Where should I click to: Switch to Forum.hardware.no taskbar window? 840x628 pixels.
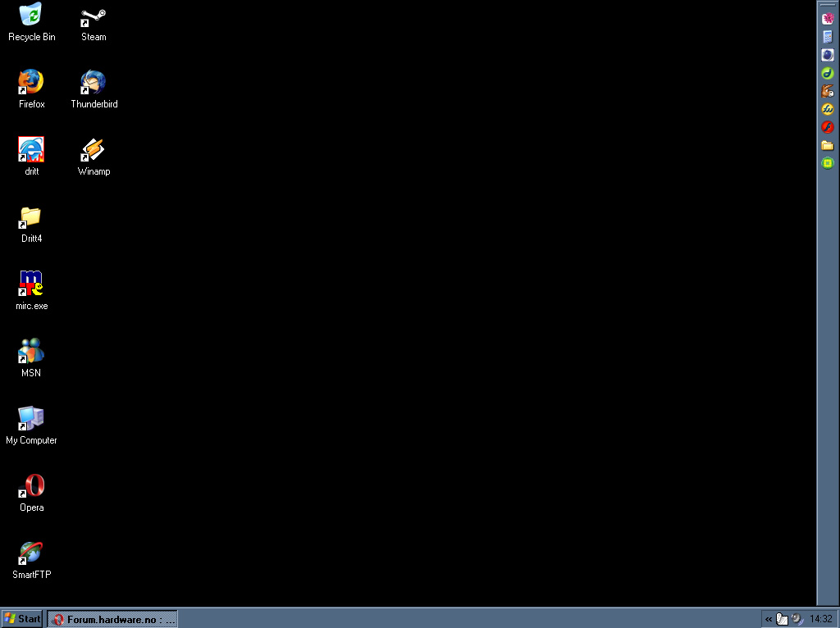click(x=112, y=620)
